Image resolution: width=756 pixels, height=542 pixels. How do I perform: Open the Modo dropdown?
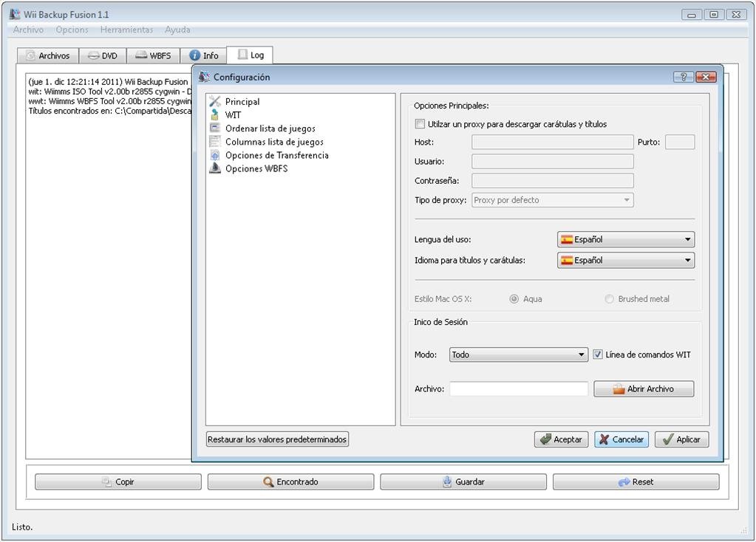518,354
